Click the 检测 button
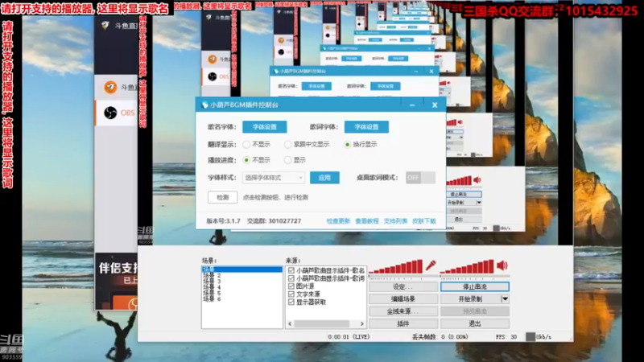 coord(223,197)
